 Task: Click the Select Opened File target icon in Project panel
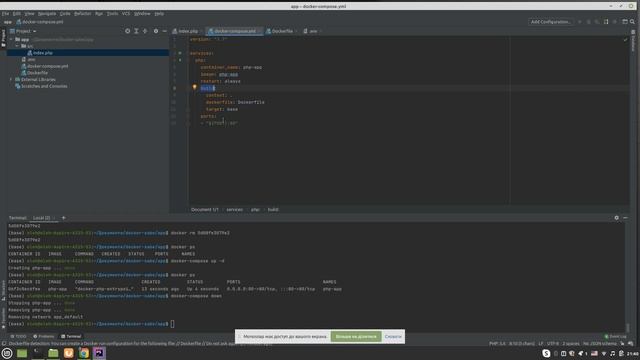click(x=127, y=31)
